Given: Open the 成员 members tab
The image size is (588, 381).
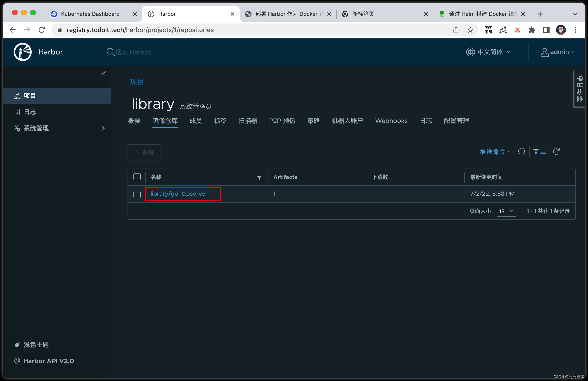Looking at the screenshot, I should coord(196,121).
